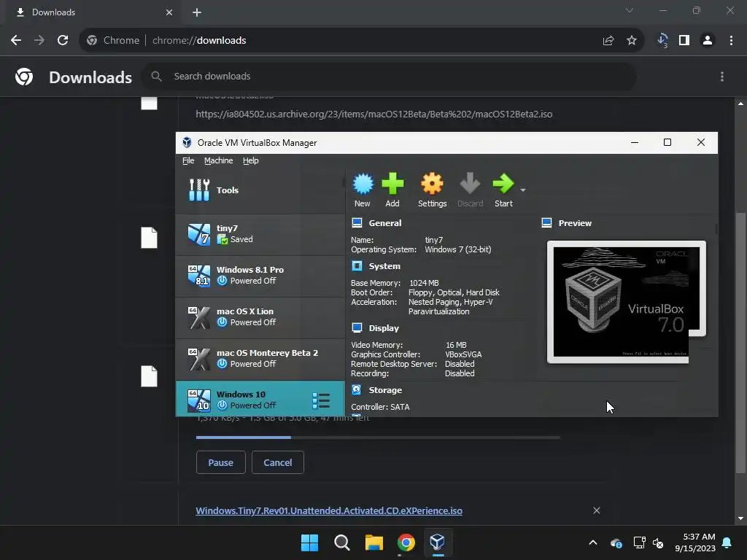The image size is (747, 560).
Task: Open the Chrome tab search chevron
Action: tap(630, 10)
